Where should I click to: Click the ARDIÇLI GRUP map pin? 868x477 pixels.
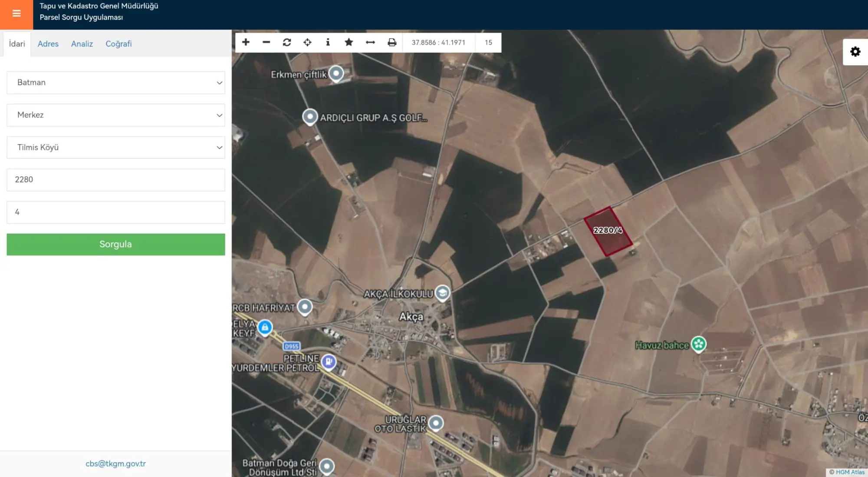click(310, 116)
